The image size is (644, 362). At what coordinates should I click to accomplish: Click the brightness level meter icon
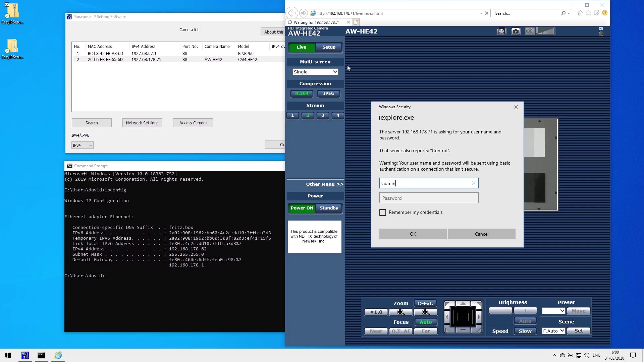point(546,31)
